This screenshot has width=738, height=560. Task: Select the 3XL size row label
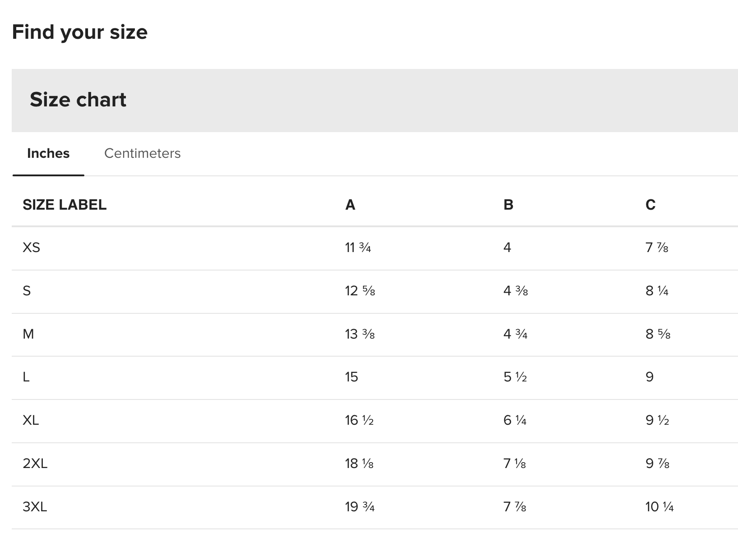(35, 507)
